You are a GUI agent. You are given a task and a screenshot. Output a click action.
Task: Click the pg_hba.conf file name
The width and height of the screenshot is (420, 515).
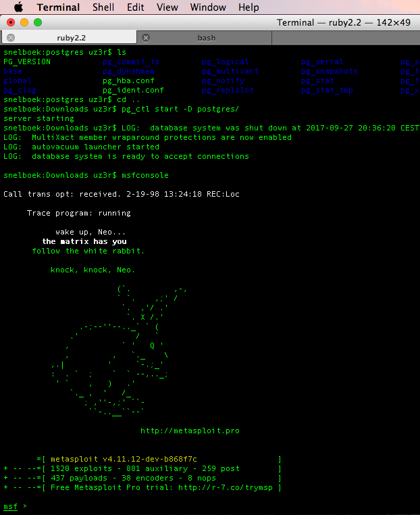(x=128, y=81)
